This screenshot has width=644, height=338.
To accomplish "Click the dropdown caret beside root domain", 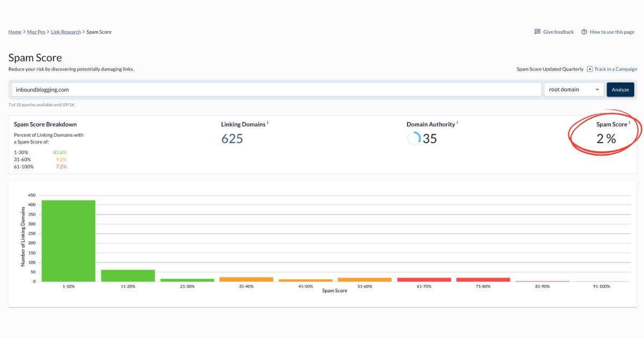I will 597,90.
